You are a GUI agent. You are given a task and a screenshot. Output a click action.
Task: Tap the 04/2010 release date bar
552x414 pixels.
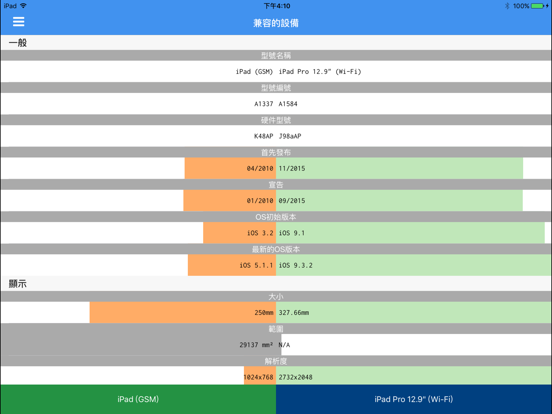click(x=230, y=168)
